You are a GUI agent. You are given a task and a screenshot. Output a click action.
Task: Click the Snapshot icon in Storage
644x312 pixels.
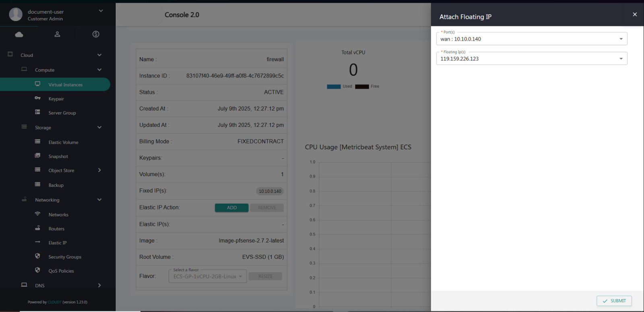(37, 156)
